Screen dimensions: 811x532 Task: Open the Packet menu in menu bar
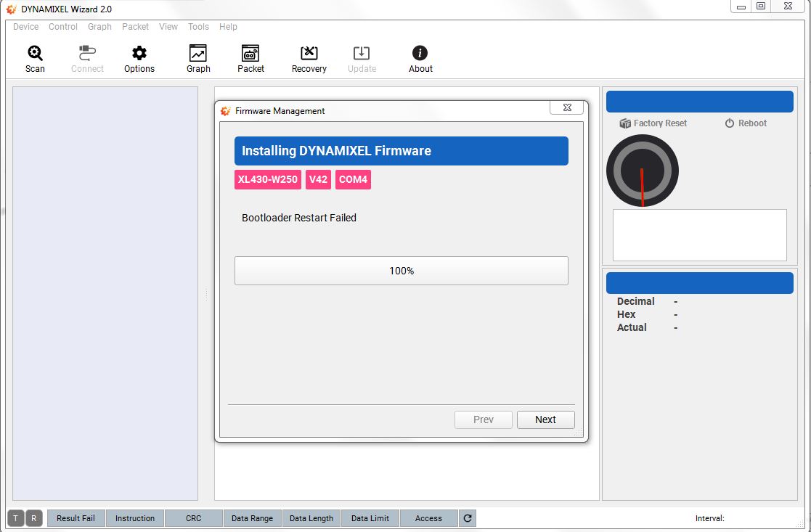(x=136, y=27)
